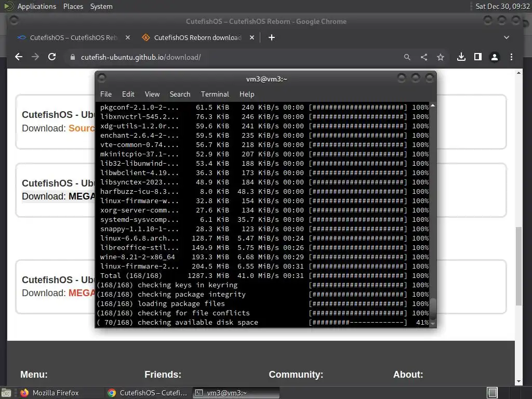Open Chrome downloads tray icon

(x=461, y=57)
